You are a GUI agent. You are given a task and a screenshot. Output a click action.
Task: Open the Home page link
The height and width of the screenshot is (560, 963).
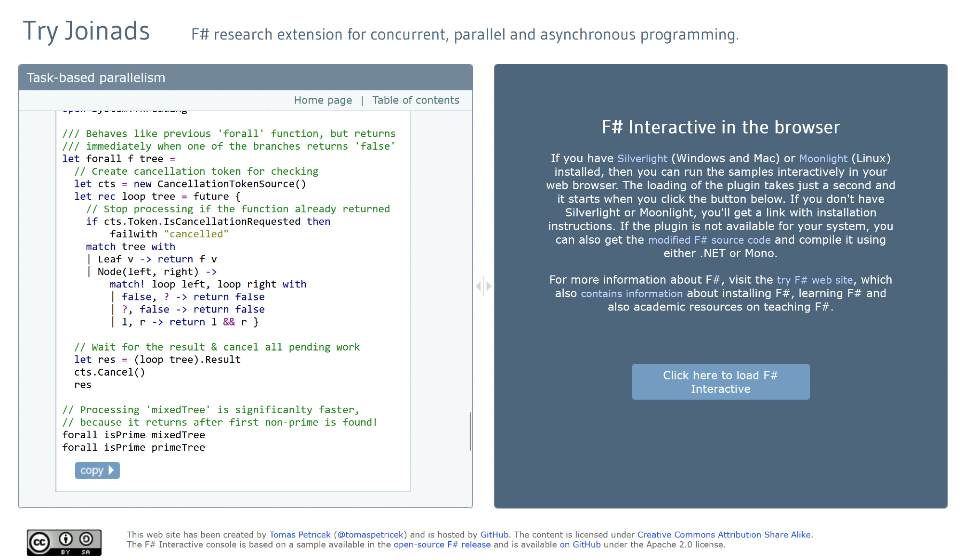(x=323, y=100)
